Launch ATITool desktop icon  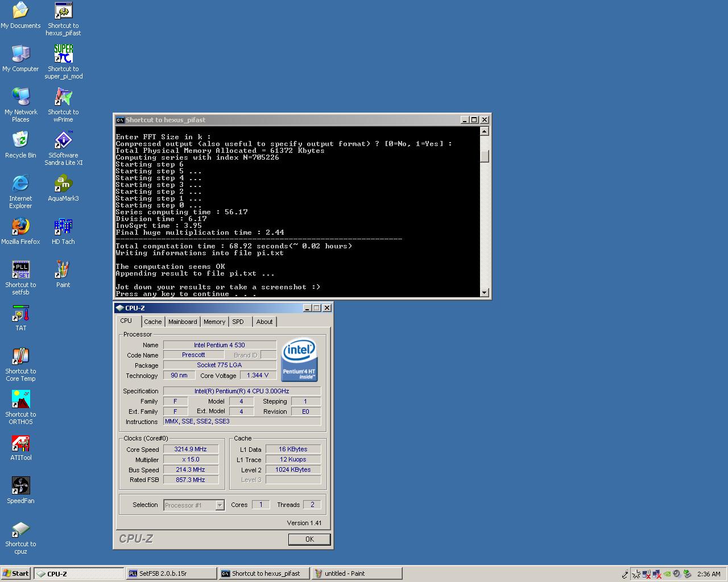(20, 447)
